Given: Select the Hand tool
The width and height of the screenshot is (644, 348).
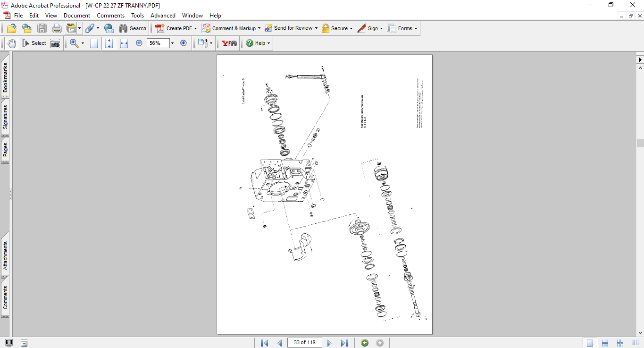Looking at the screenshot, I should point(11,43).
